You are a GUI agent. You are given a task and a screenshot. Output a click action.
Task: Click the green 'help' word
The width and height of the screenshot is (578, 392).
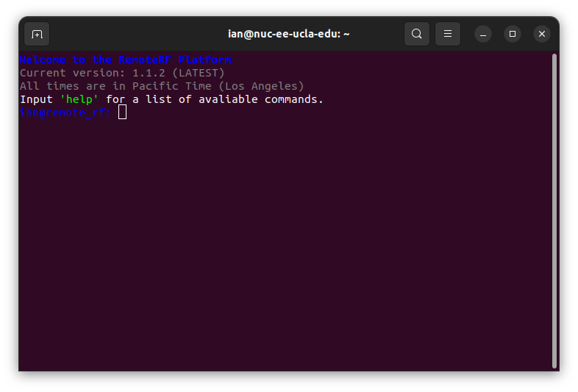79,99
